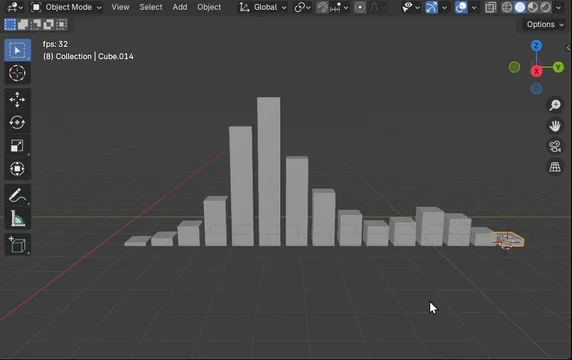Click negative Y axis gizmo circle
572x360 pixels.
514,67
